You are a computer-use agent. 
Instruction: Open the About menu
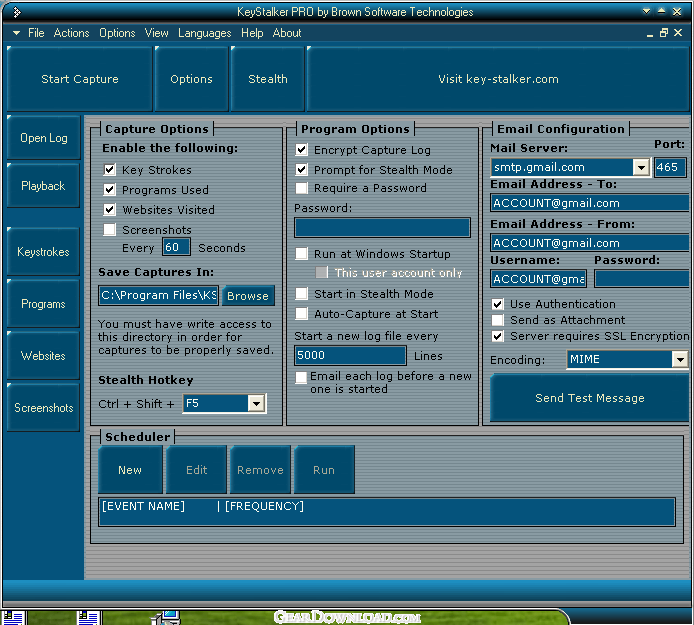[287, 33]
